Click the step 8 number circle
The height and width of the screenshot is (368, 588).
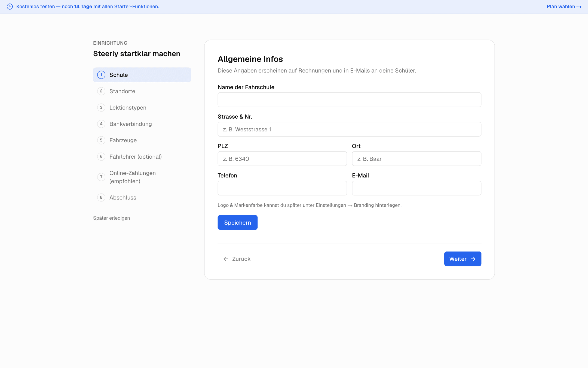tap(101, 197)
